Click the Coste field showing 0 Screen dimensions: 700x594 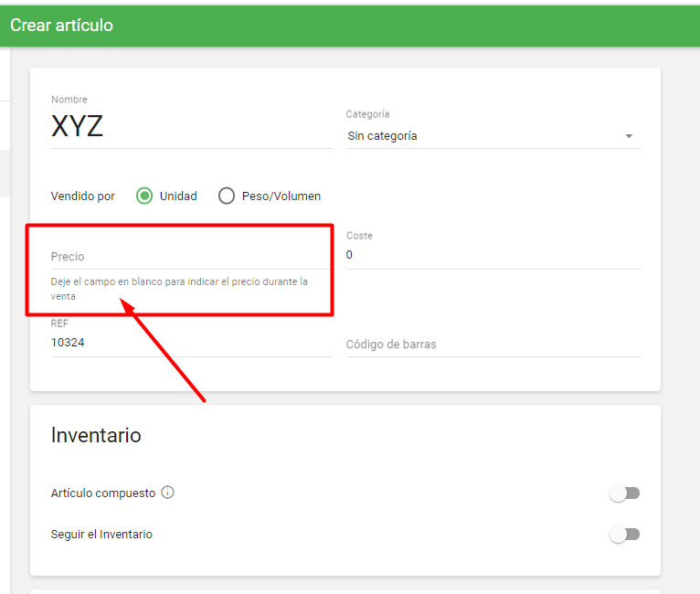(492, 255)
